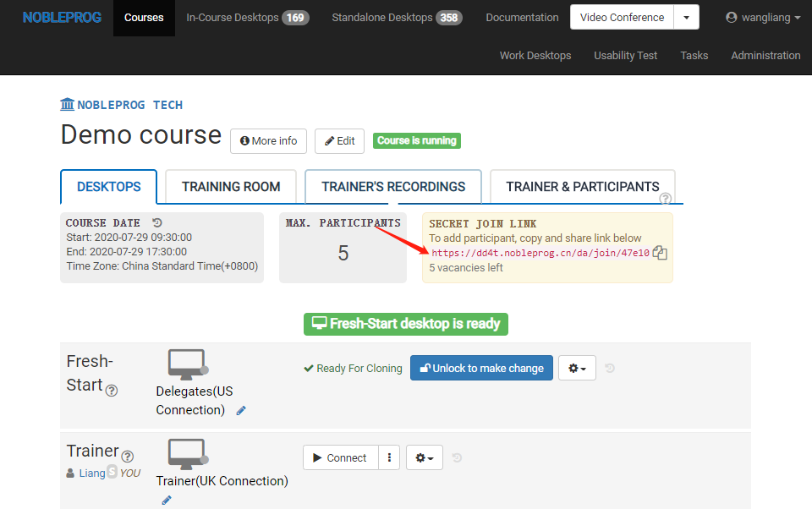Click the More info button

[x=268, y=141]
